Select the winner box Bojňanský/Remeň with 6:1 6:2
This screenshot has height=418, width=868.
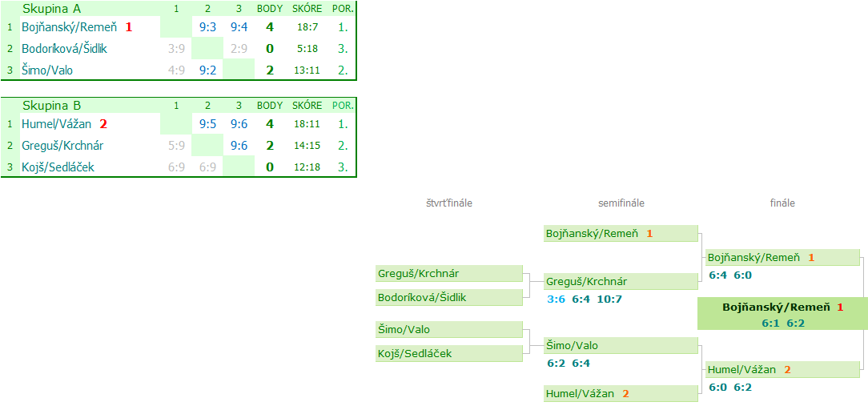[x=782, y=315]
